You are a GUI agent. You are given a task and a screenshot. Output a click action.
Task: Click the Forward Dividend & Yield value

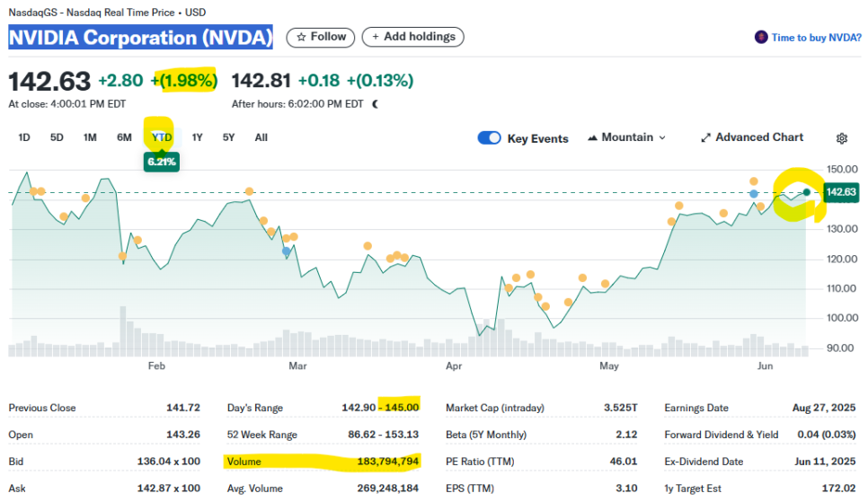pyautogui.click(x=827, y=435)
